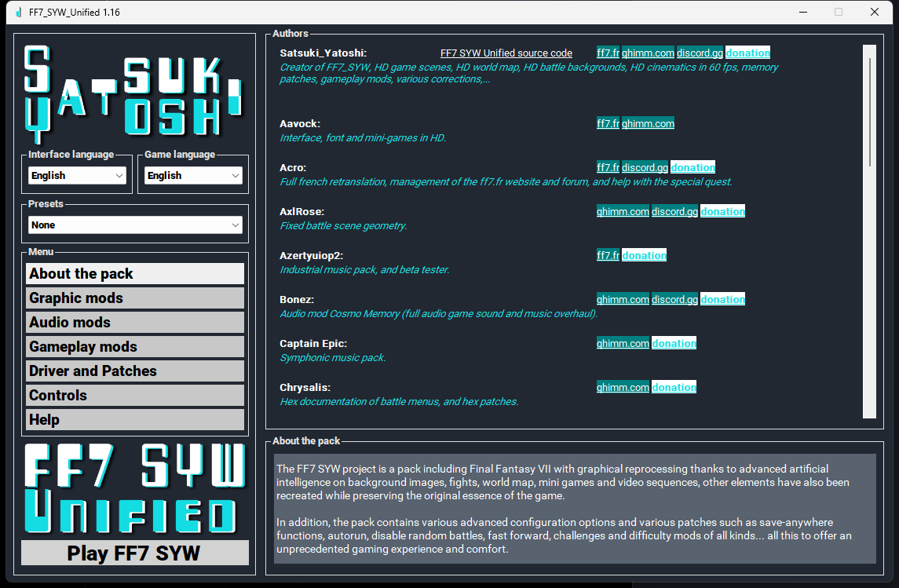
Task: Click Acro's donation link
Action: (693, 167)
